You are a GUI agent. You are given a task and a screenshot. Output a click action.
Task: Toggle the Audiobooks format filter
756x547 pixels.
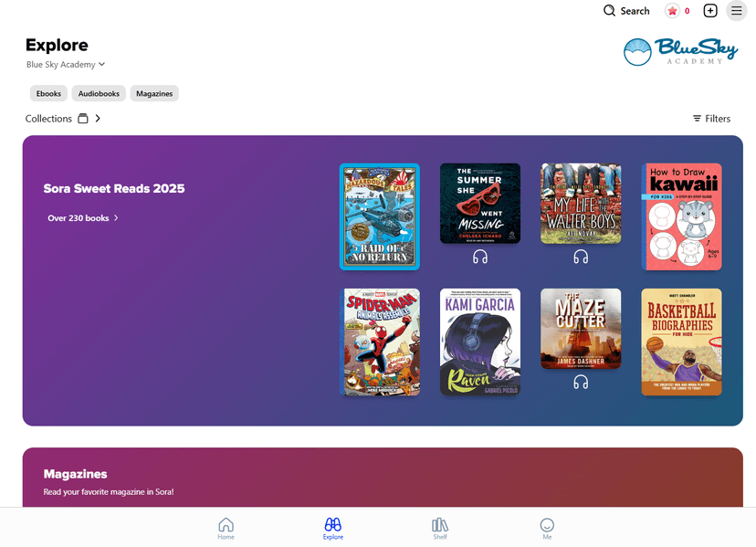(x=99, y=93)
